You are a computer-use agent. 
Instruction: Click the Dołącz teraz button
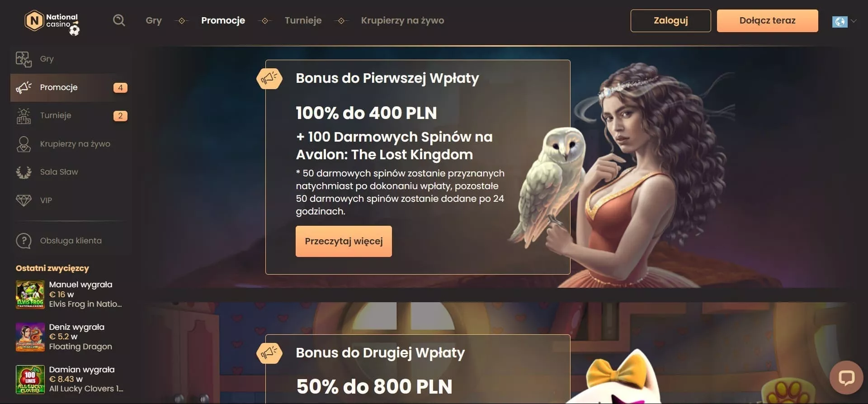pos(767,21)
